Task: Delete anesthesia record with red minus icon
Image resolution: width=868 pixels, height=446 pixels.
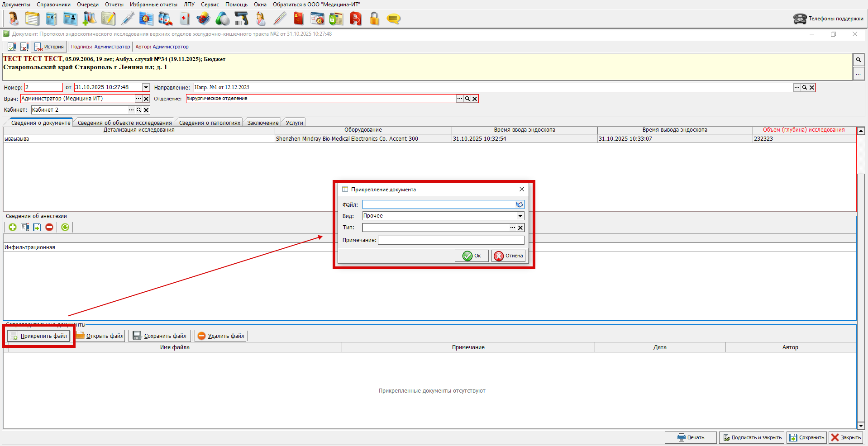Action: (x=49, y=227)
